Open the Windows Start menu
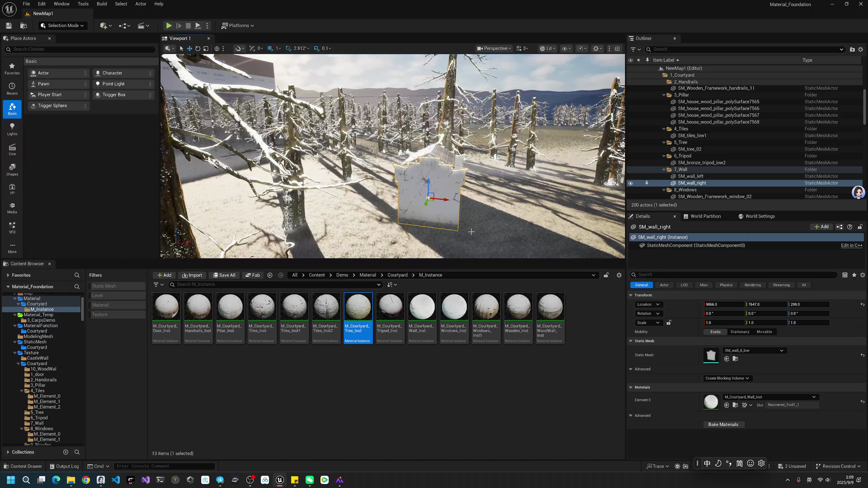Viewport: 868px width, 488px height. (11, 480)
